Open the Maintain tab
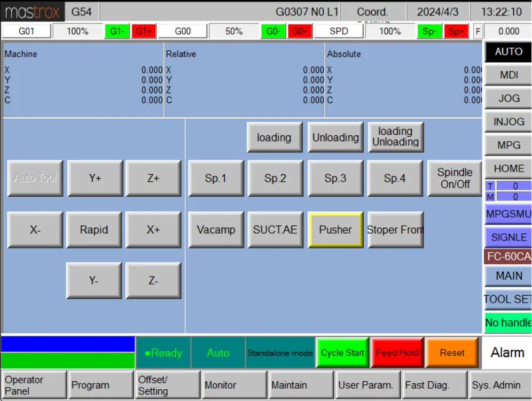The width and height of the screenshot is (532, 401). (x=301, y=385)
